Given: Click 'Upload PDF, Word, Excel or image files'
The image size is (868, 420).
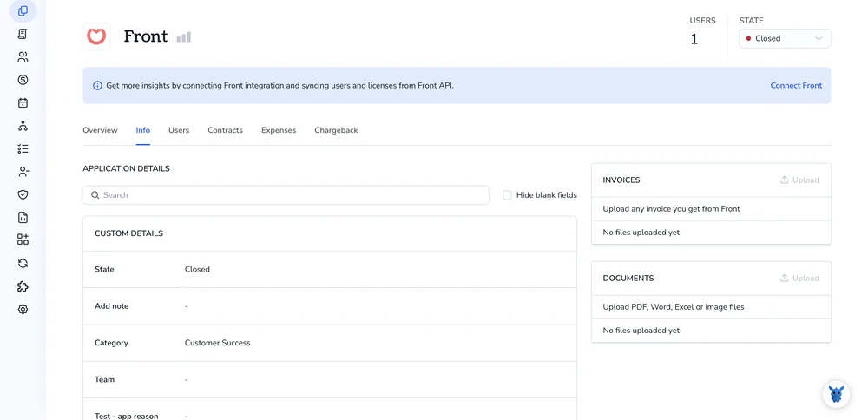Looking at the screenshot, I should point(674,306).
